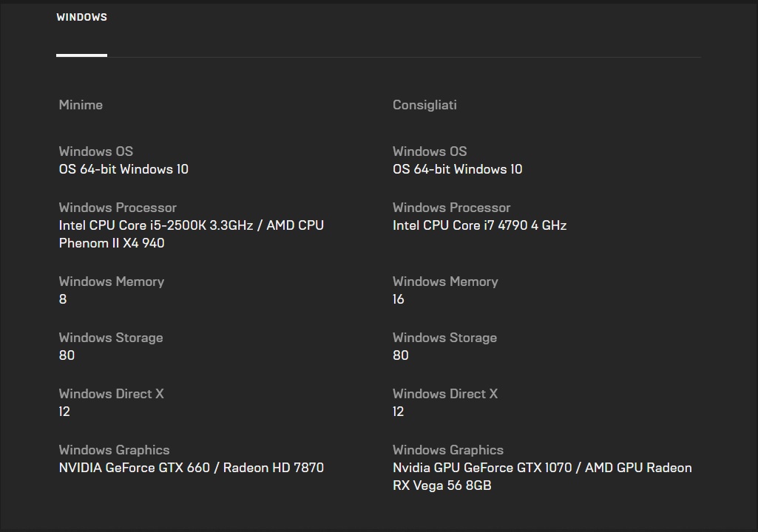
Task: Click Windows Graphics label under Minime
Action: [114, 450]
